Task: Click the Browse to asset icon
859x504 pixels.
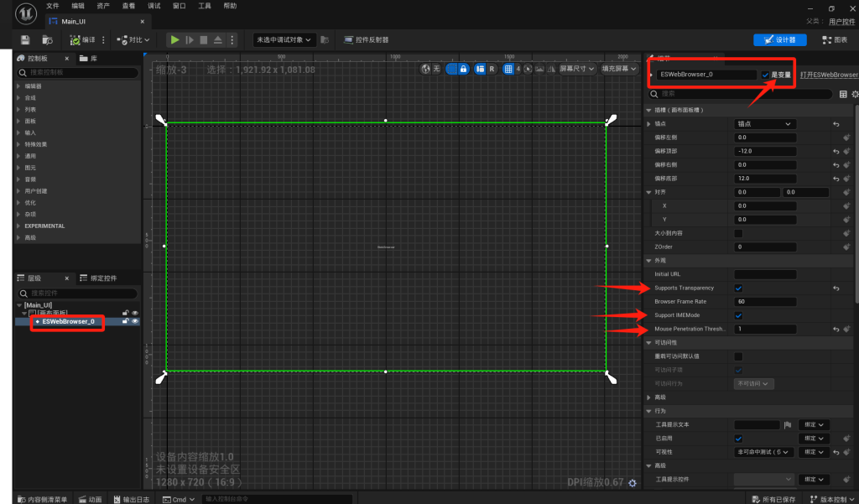Action: pos(48,39)
